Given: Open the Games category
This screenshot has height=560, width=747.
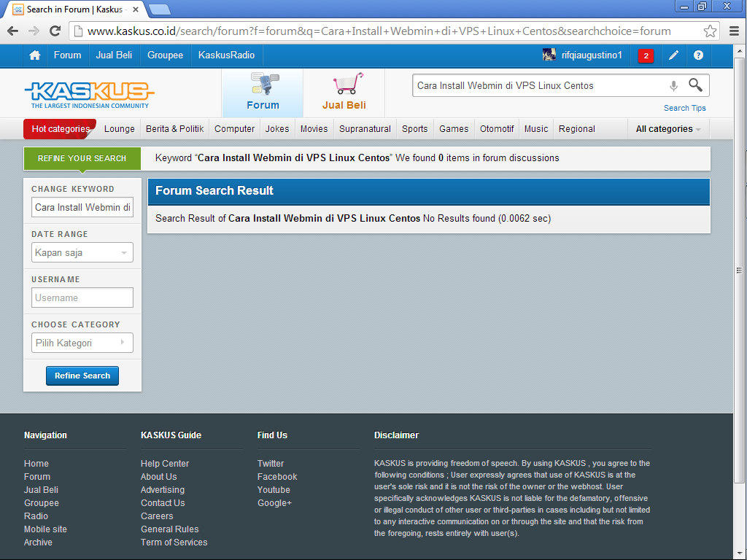Looking at the screenshot, I should point(454,129).
